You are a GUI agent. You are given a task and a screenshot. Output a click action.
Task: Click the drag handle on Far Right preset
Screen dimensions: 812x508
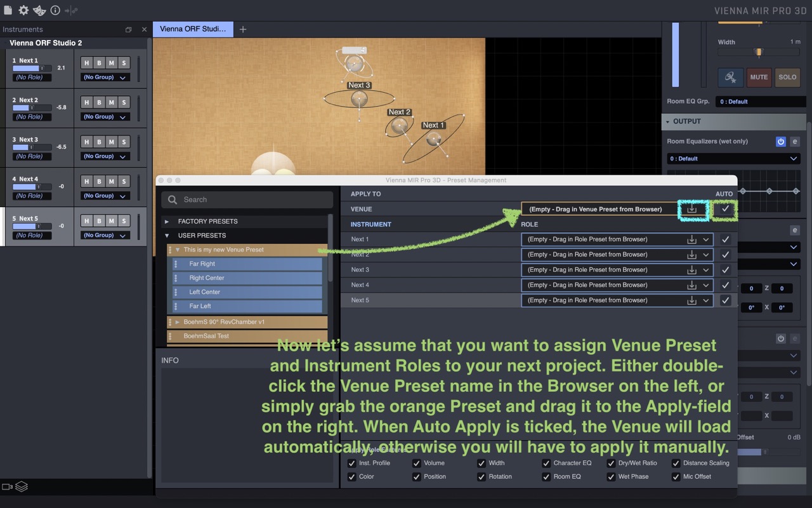point(176,264)
